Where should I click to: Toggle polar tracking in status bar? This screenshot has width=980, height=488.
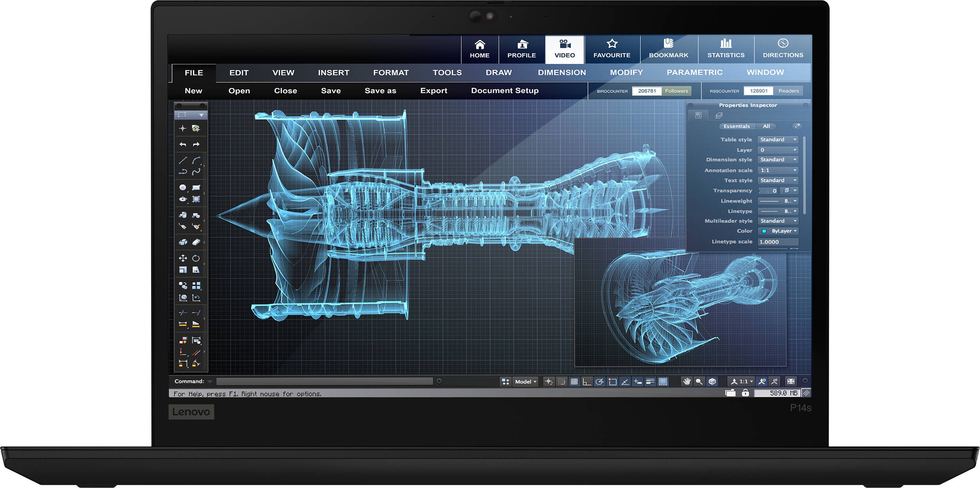tap(599, 381)
